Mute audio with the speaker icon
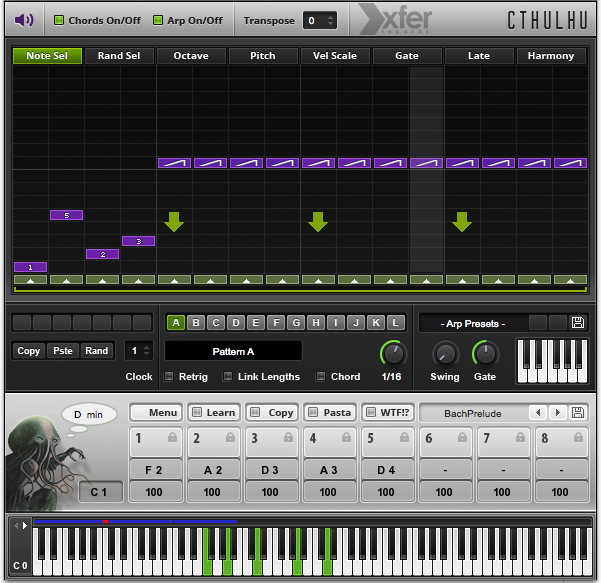This screenshot has height=583, width=601. (x=24, y=20)
